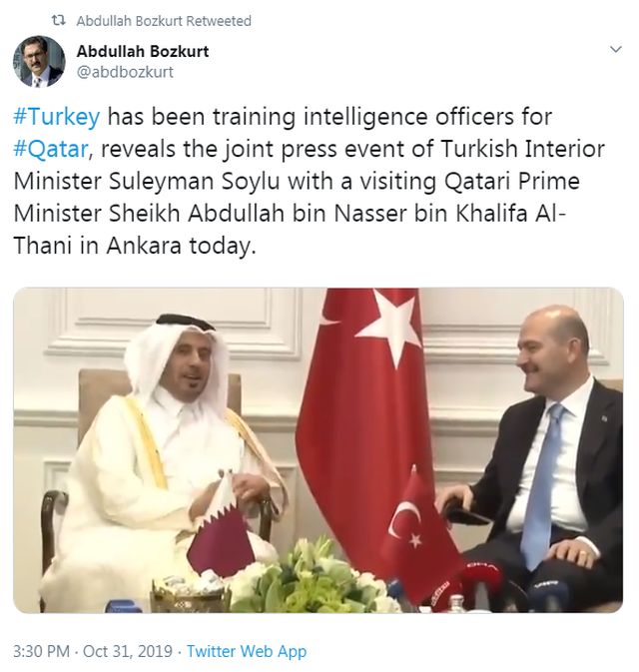This screenshot has height=672, width=639.
Task: Click the small maroon Qatar table flag
Action: (222, 527)
